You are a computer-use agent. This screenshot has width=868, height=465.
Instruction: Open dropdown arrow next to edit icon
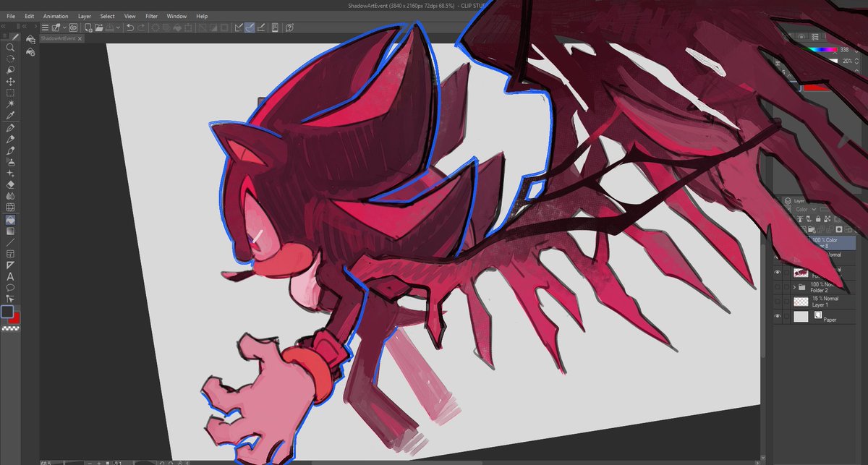click(x=65, y=27)
